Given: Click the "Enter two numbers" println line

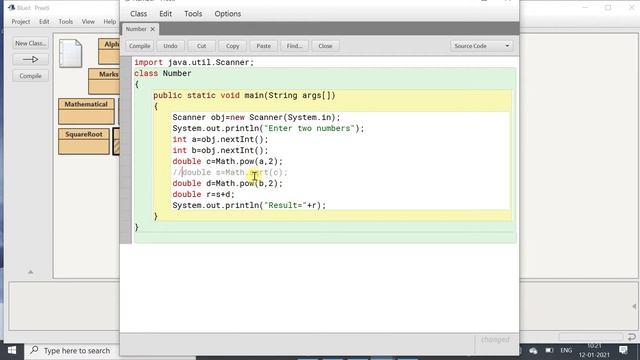Looking at the screenshot, I should tap(268, 129).
